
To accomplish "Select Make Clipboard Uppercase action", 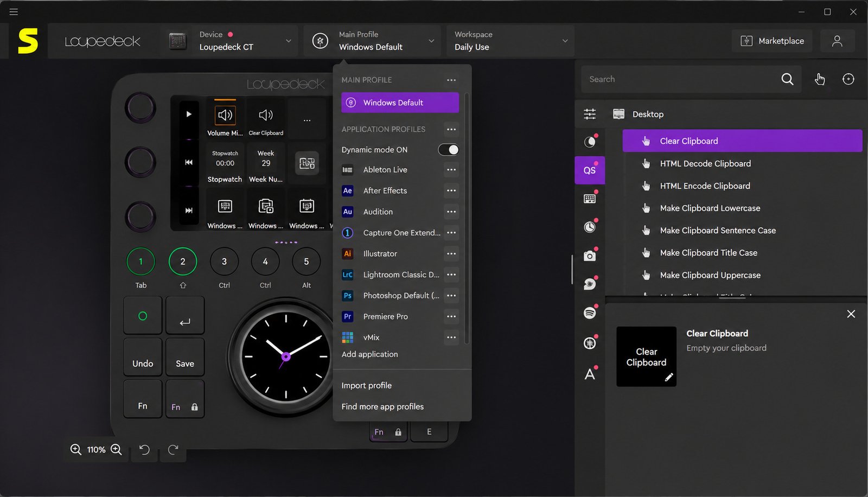I will pos(742,275).
